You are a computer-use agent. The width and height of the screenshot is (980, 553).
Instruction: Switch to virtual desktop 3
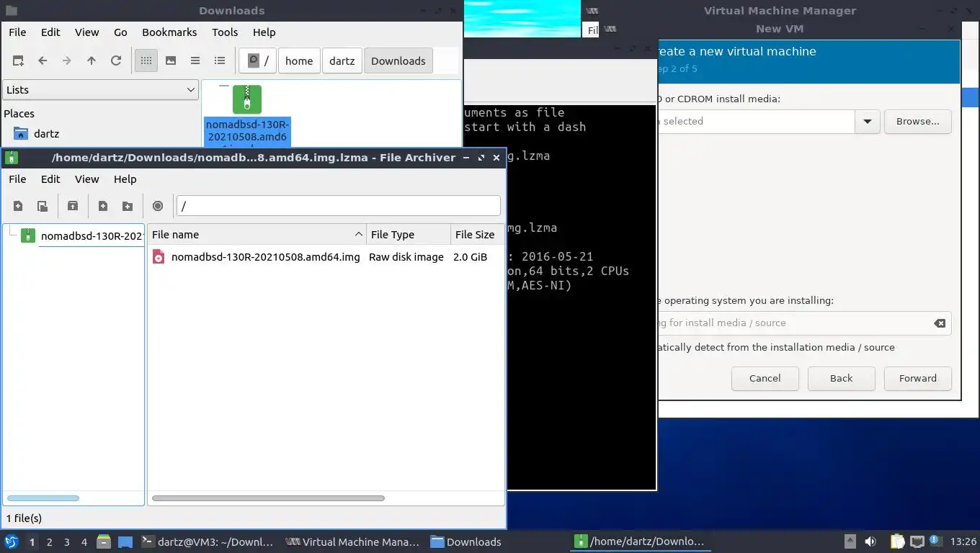(x=66, y=542)
